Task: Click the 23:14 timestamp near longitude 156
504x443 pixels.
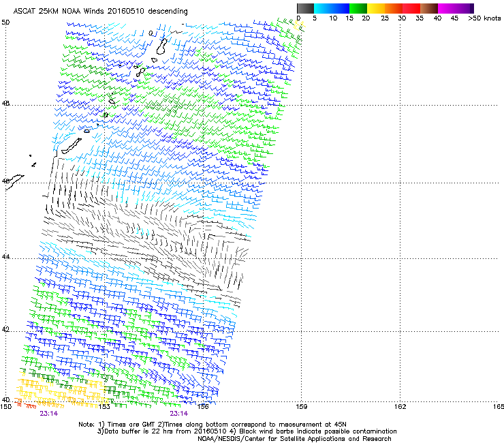Action: 179,414
